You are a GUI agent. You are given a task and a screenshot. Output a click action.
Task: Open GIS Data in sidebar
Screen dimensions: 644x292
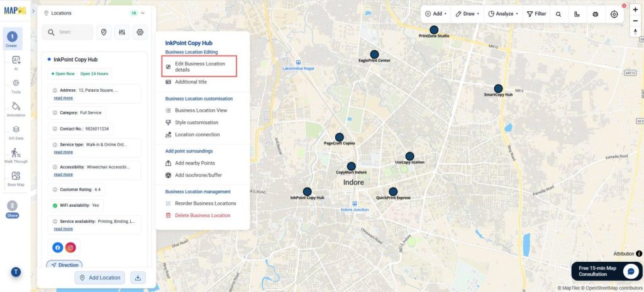coord(16,133)
